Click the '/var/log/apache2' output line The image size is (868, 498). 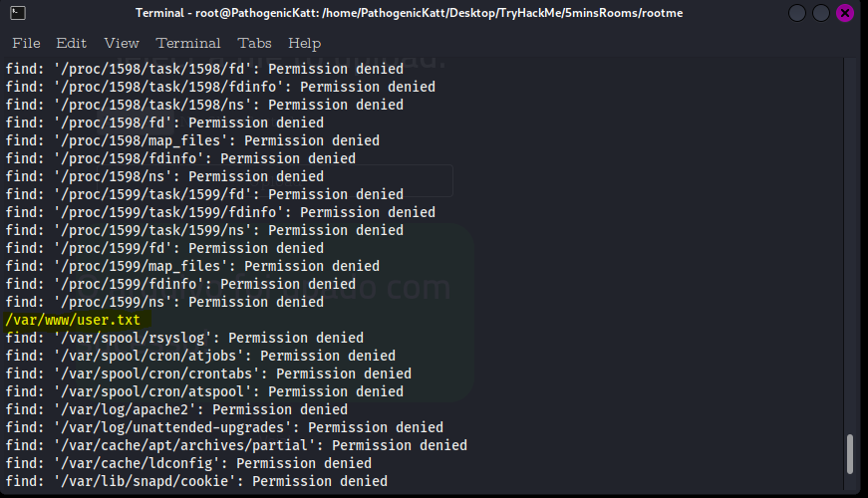[176, 409]
